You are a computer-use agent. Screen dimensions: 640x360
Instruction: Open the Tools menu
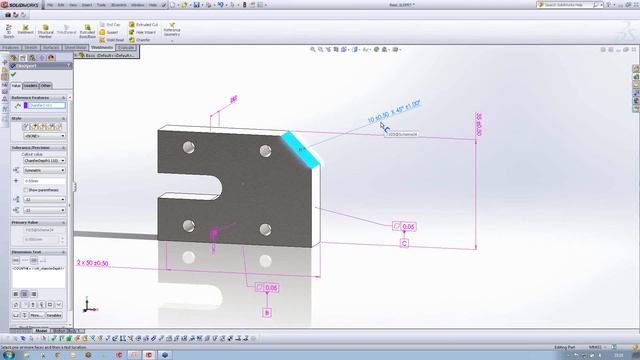pos(101,5)
